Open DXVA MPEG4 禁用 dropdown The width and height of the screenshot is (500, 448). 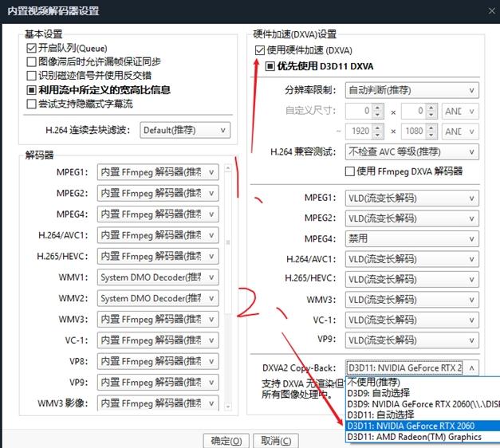click(x=412, y=239)
